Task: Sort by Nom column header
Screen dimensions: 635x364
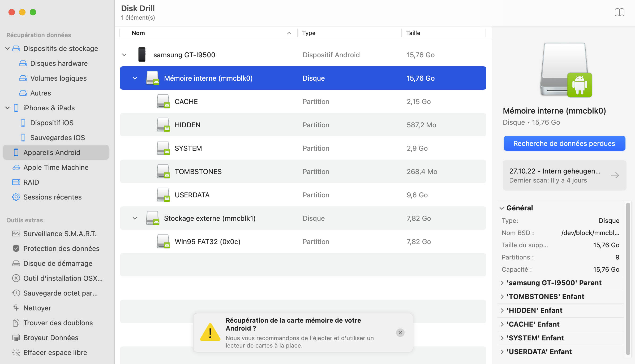Action: tap(209, 33)
